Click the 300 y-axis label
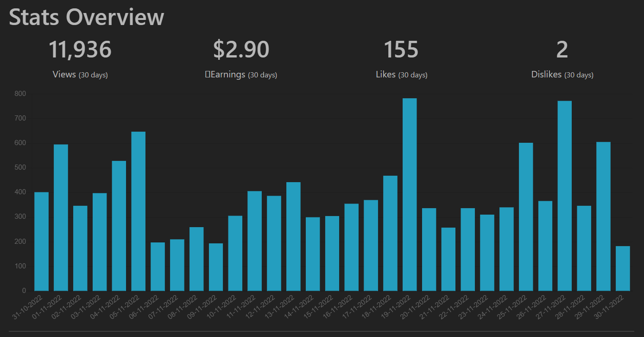 click(20, 216)
